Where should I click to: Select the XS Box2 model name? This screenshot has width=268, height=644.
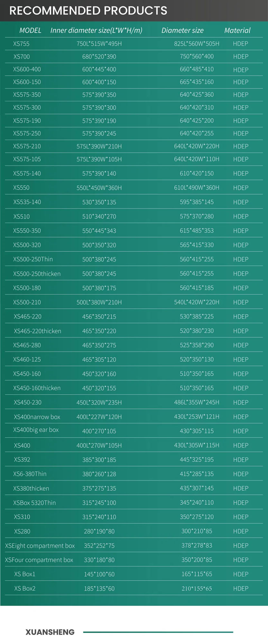click(x=25, y=588)
